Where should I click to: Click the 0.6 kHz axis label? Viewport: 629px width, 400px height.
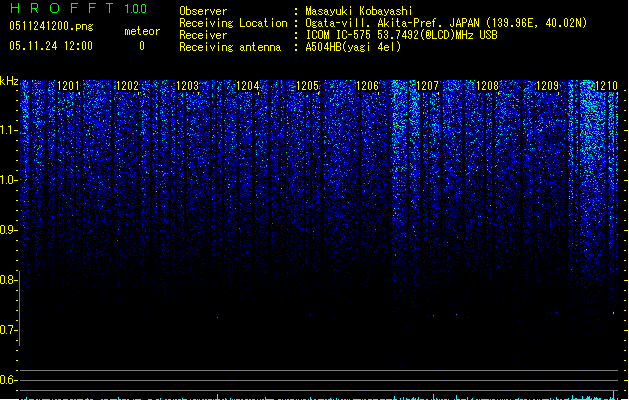coord(8,380)
